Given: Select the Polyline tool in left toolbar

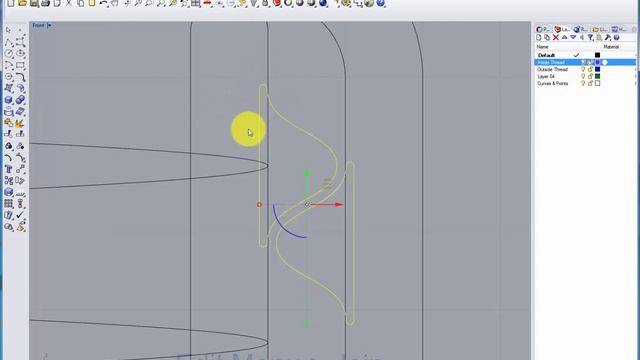Looking at the screenshot, I should (x=9, y=42).
